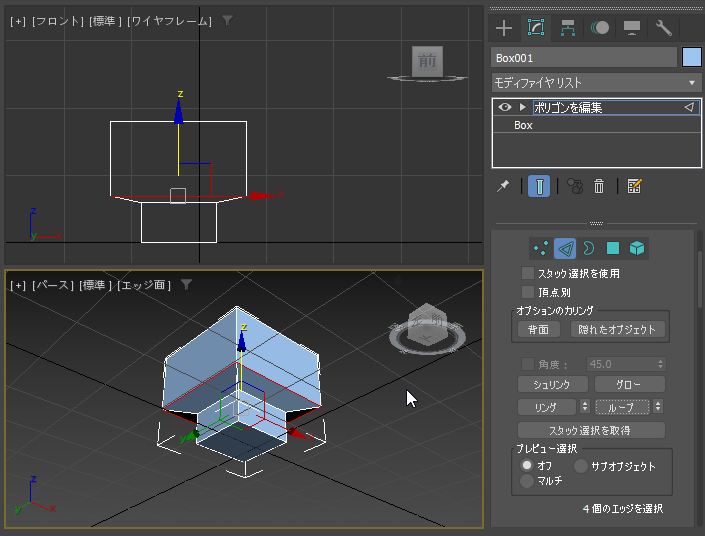Select Vertex sub-object level icon
Viewport: 705px width, 536px height.
540,248
